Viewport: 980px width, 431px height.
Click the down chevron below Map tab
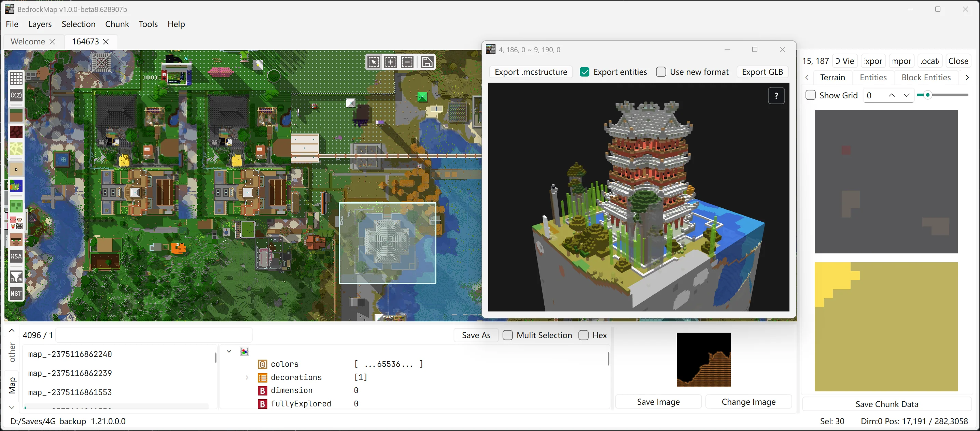pos(12,407)
